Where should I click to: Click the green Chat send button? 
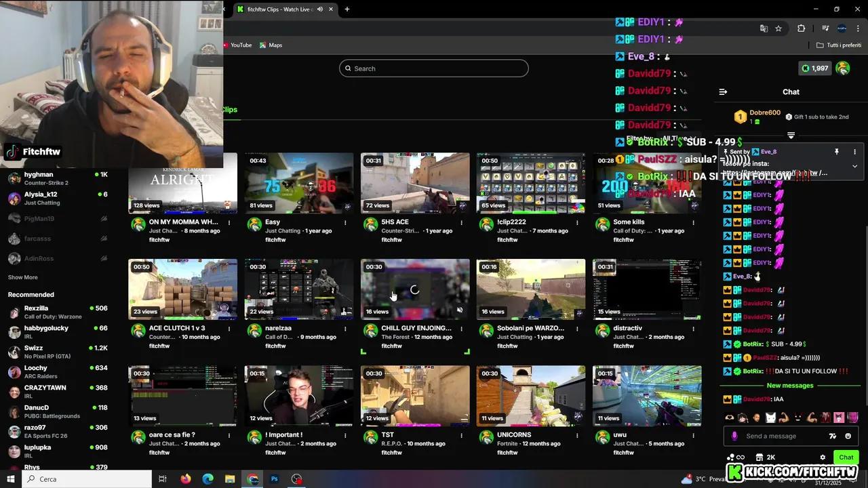(846, 457)
